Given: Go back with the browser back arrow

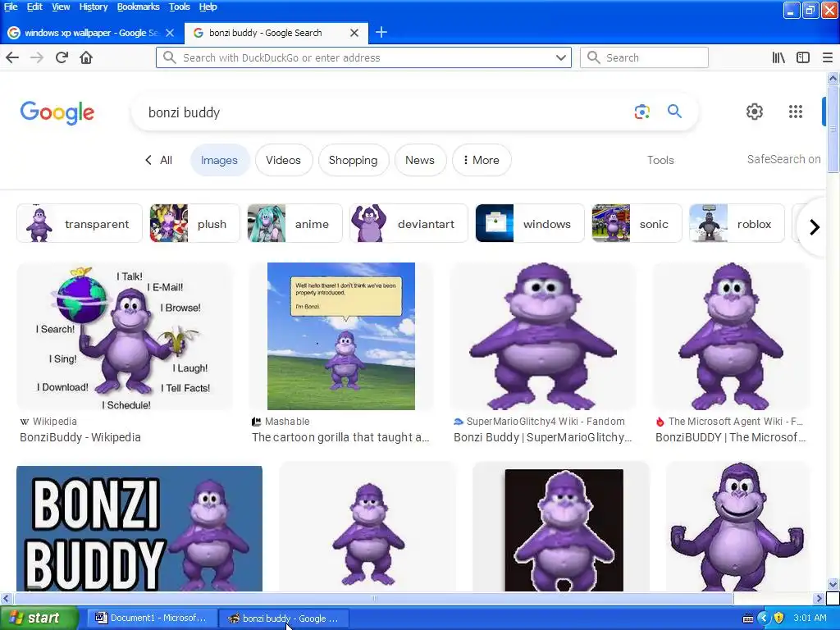Looking at the screenshot, I should click(12, 57).
